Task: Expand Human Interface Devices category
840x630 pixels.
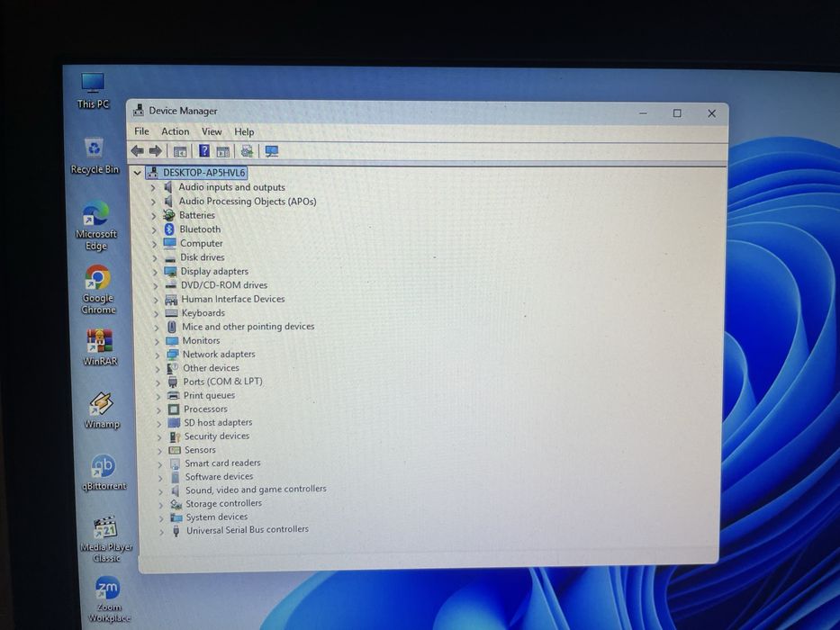Action: [156, 300]
